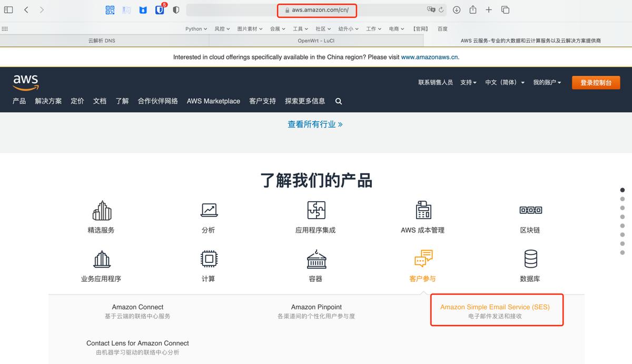Click the share icon
Screen dimensions: 632x364
[x=473, y=9]
